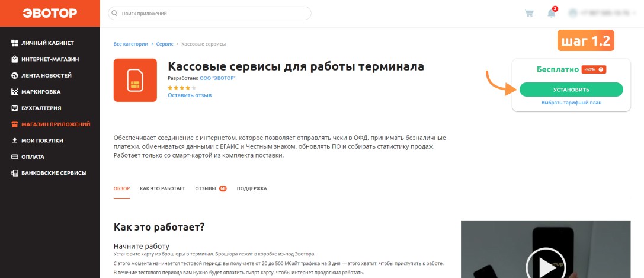Open Личный кабинет in the sidebar
Screen dimensions: 644x278
pyautogui.click(x=43, y=43)
